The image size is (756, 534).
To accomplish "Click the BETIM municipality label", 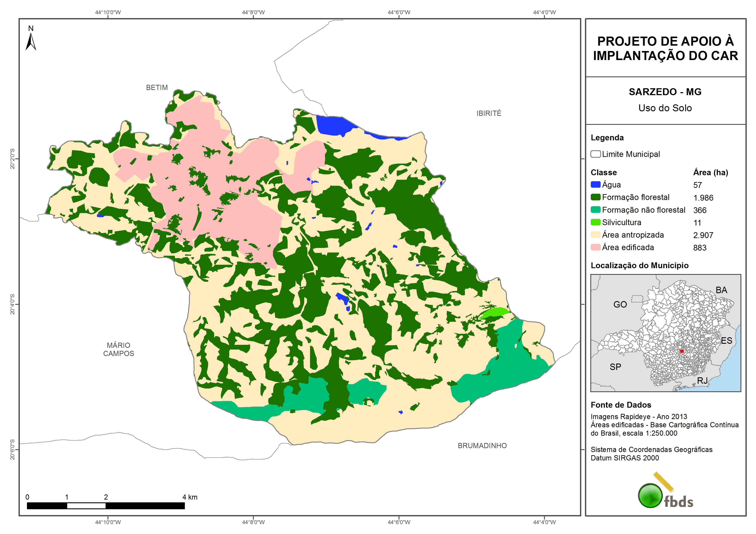I will tap(157, 88).
